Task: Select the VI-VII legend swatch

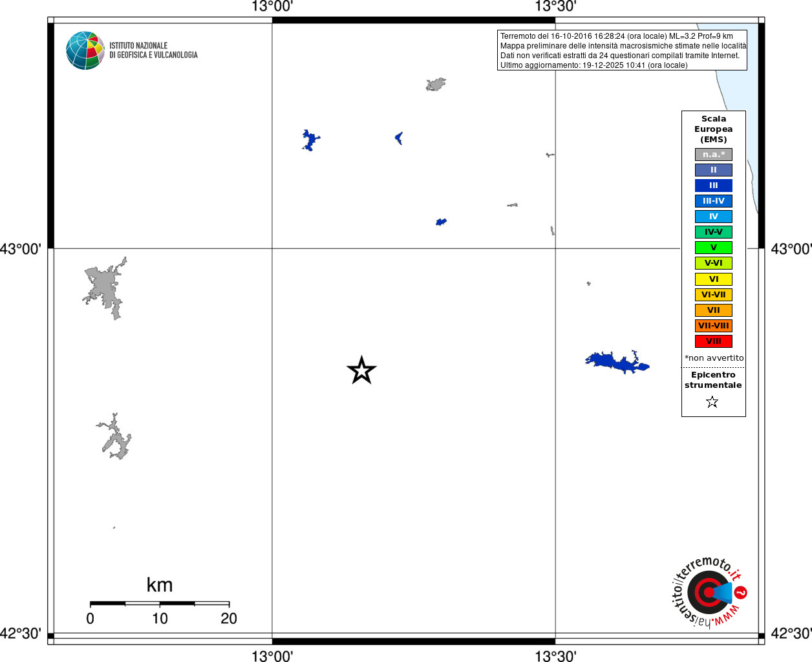Action: 714,295
